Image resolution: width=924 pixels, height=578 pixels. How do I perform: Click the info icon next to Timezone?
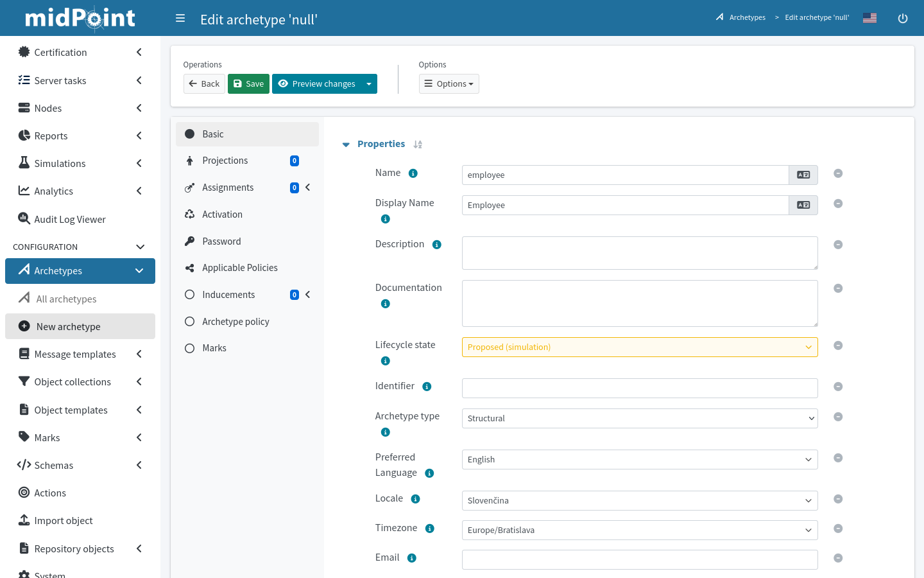(x=430, y=529)
